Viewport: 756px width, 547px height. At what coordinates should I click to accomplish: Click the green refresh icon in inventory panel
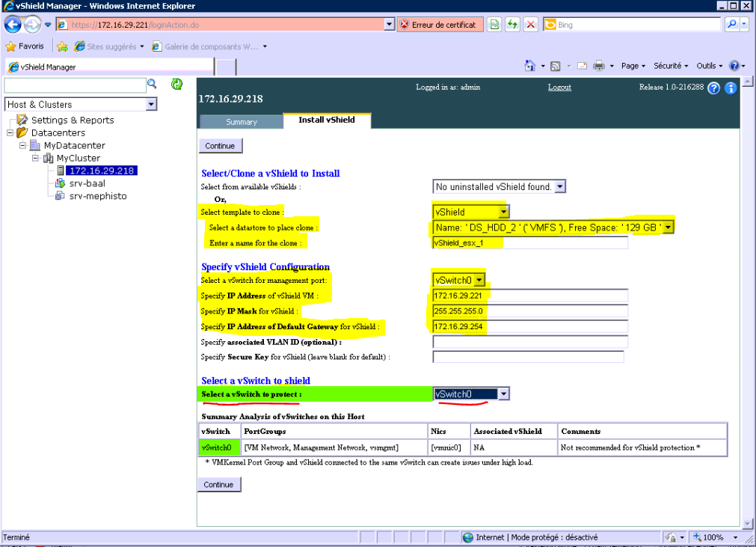click(x=176, y=84)
